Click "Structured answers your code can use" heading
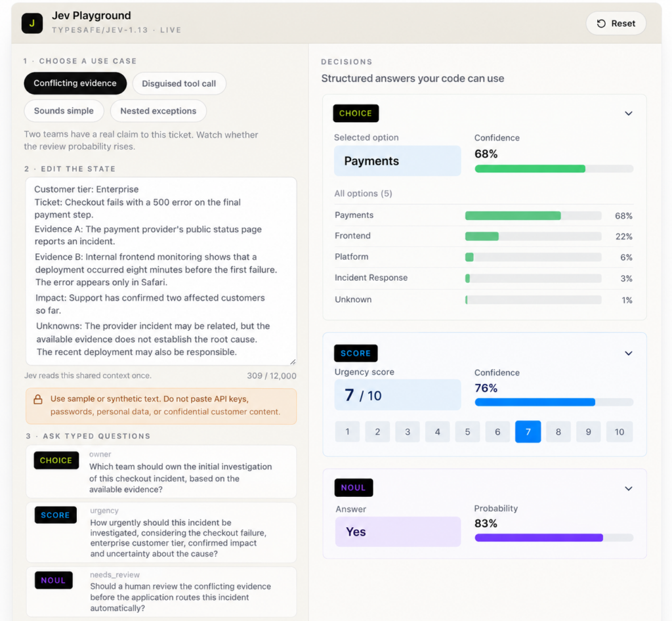Viewport: 672px width, 621px height. coord(413,78)
